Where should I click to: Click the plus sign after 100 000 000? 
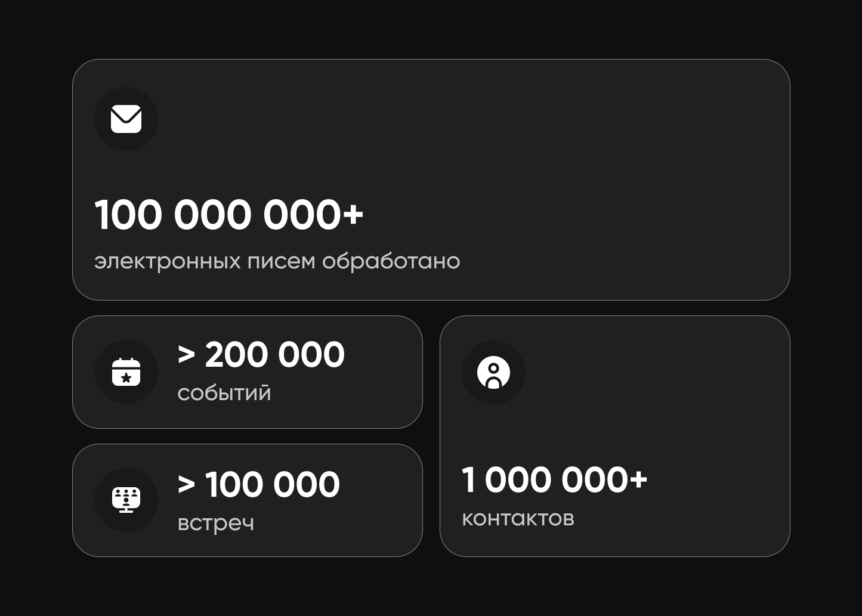(353, 213)
